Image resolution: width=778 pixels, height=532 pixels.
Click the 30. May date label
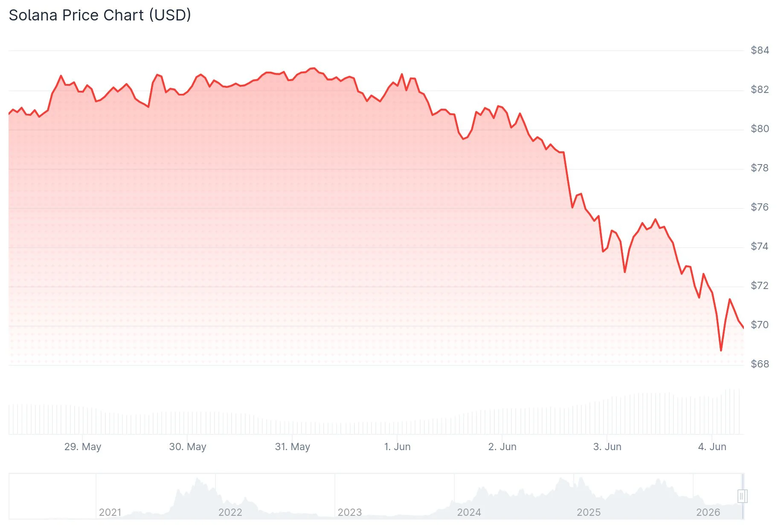coord(188,447)
